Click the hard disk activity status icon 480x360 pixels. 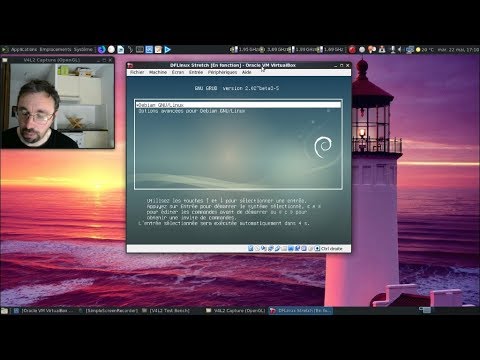click(250, 248)
